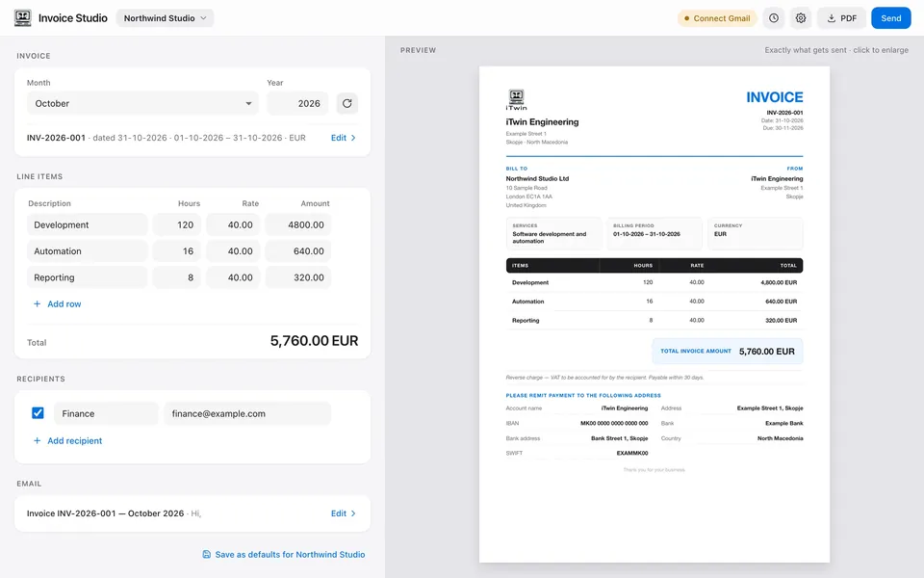
Task: Click the Automation amount 640.00 field
Action: (298, 251)
